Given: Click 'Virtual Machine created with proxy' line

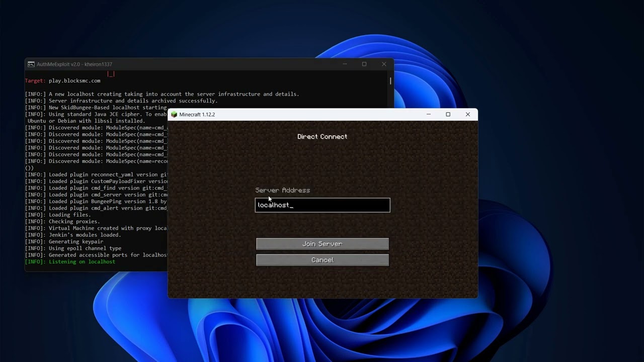Looking at the screenshot, I should pyautogui.click(x=96, y=228).
